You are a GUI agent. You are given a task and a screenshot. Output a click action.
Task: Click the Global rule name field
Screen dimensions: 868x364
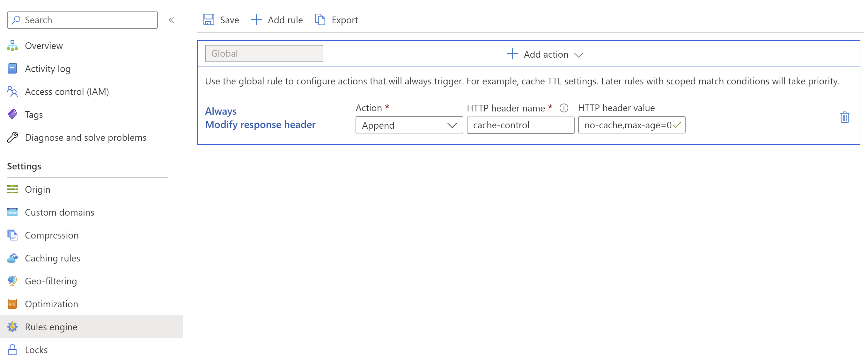264,54
